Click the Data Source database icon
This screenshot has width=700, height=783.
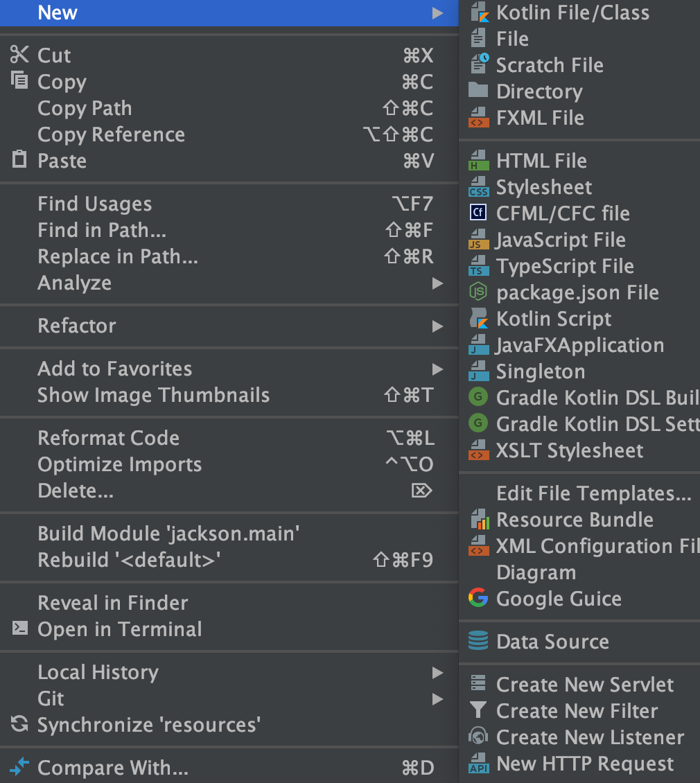pos(478,641)
